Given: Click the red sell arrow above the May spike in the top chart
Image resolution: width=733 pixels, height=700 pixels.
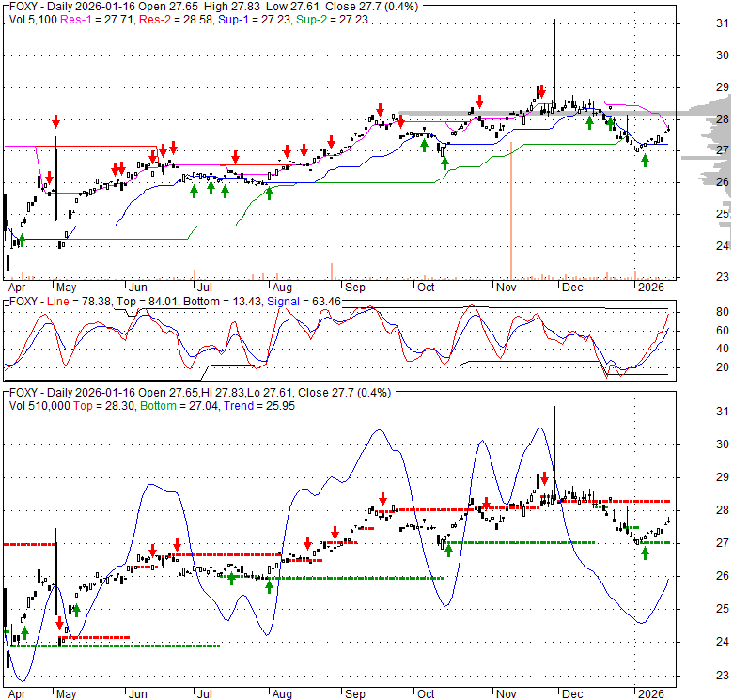Looking at the screenshot, I should tap(55, 120).
